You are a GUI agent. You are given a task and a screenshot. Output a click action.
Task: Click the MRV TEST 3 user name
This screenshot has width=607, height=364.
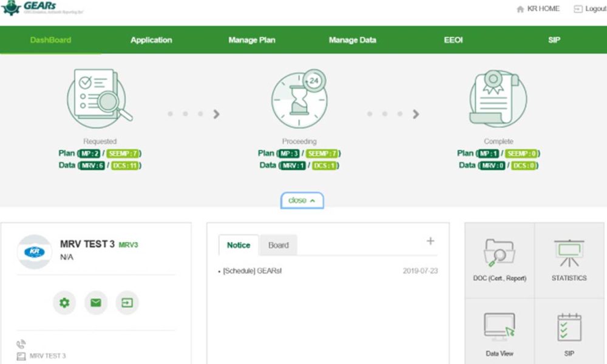(87, 244)
